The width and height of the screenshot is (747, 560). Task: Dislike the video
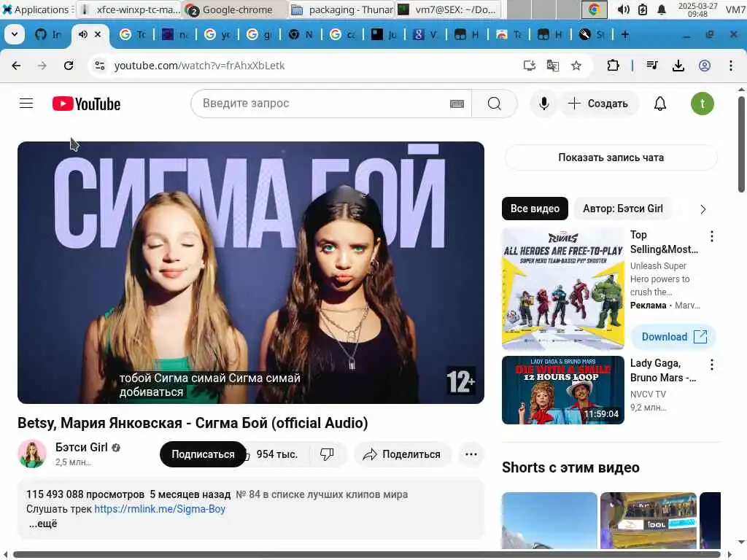pyautogui.click(x=327, y=454)
